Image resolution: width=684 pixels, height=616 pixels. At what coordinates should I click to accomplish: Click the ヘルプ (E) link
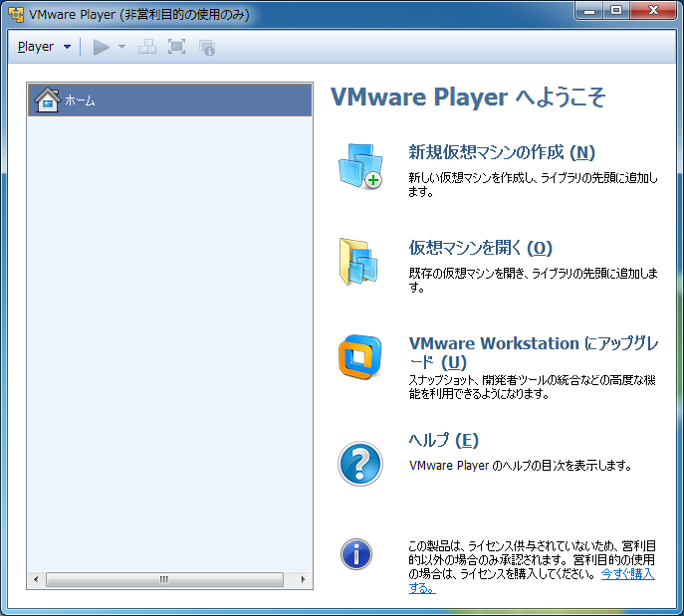[x=444, y=440]
